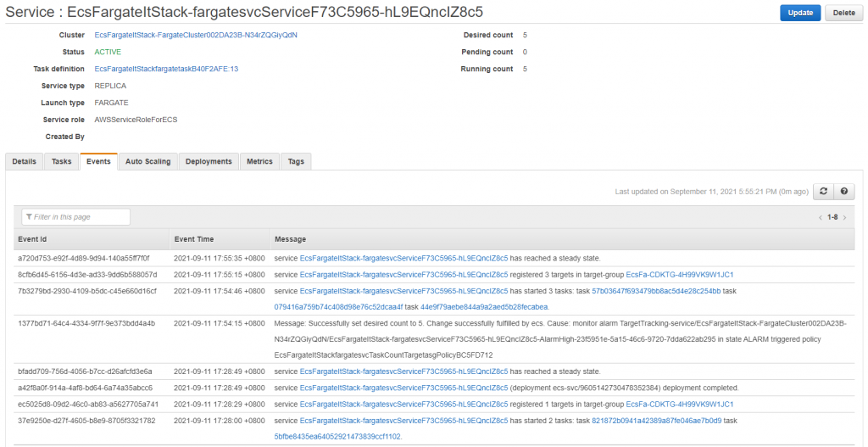868x447 pixels.
Task: Open service link in 17:55:35 steady state event
Action: (403, 258)
